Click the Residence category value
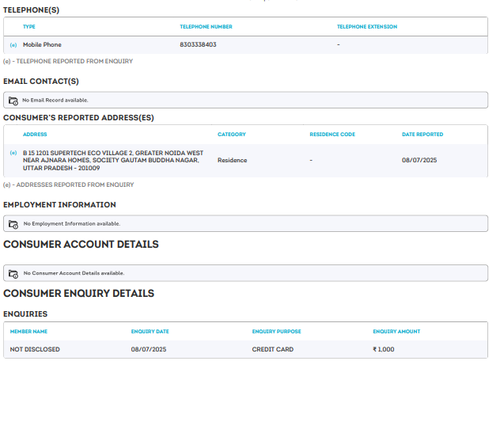Image resolution: width=504 pixels, height=437 pixels. [x=232, y=161]
